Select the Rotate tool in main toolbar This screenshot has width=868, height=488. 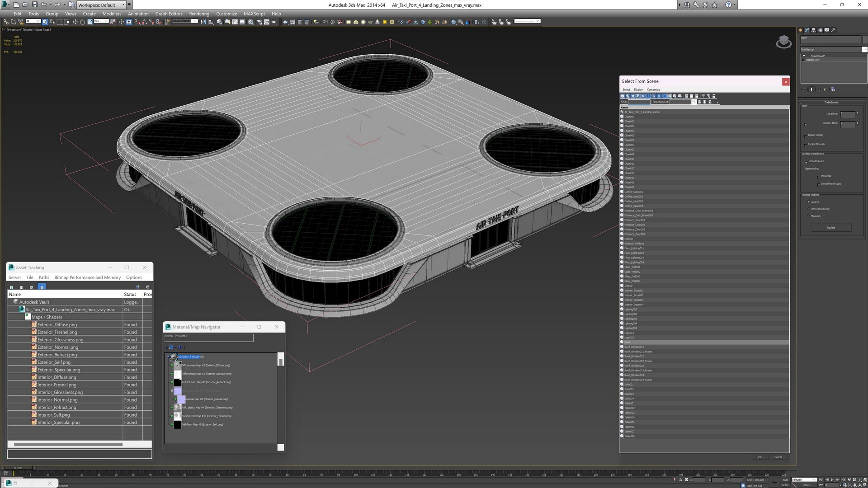pyautogui.click(x=82, y=22)
